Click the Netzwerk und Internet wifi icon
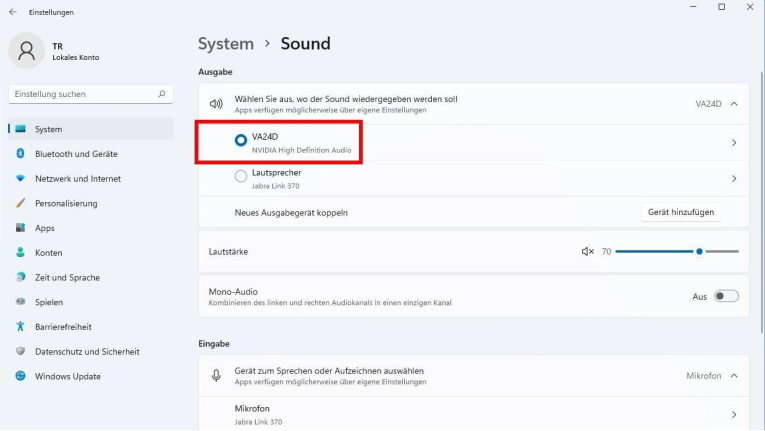Image resolution: width=765 pixels, height=431 pixels. pos(20,178)
